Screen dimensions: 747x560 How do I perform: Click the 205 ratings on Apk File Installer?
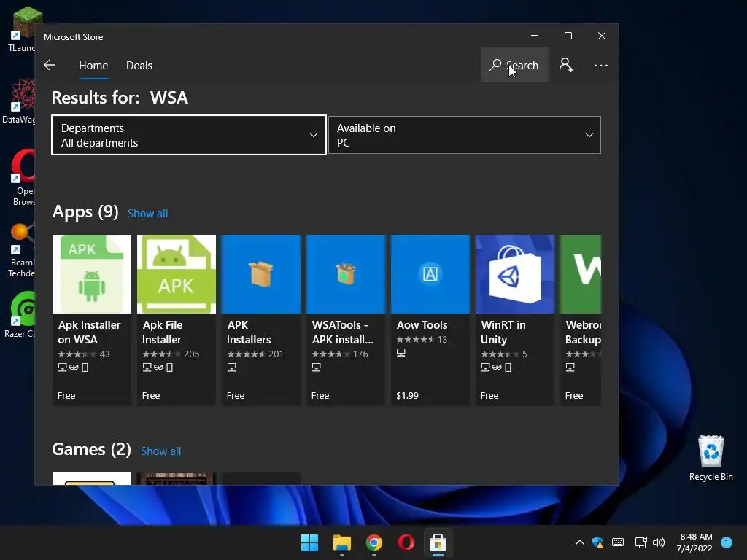pyautogui.click(x=192, y=354)
